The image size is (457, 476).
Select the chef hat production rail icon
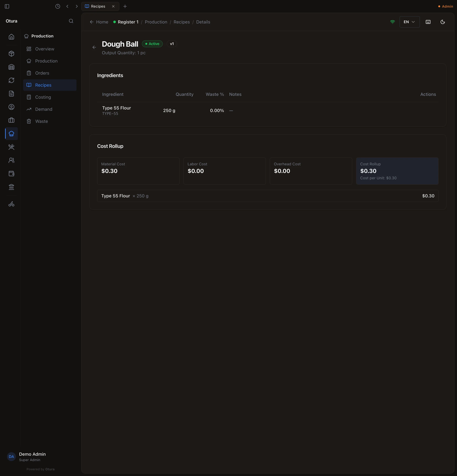pos(11,134)
